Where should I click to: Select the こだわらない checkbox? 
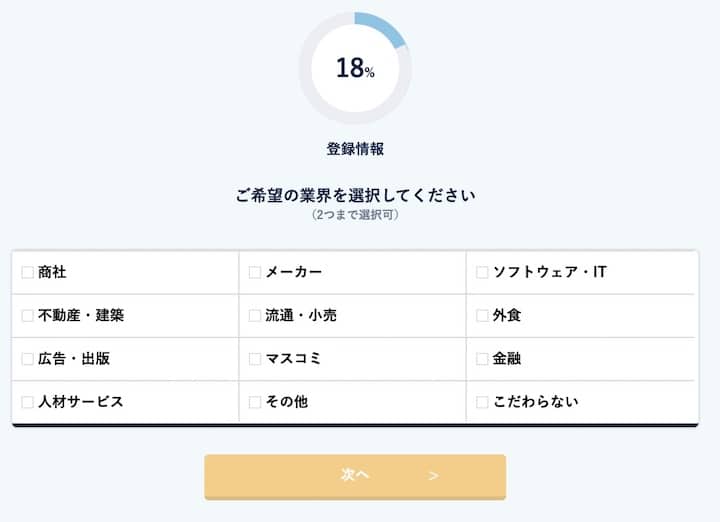click(482, 402)
